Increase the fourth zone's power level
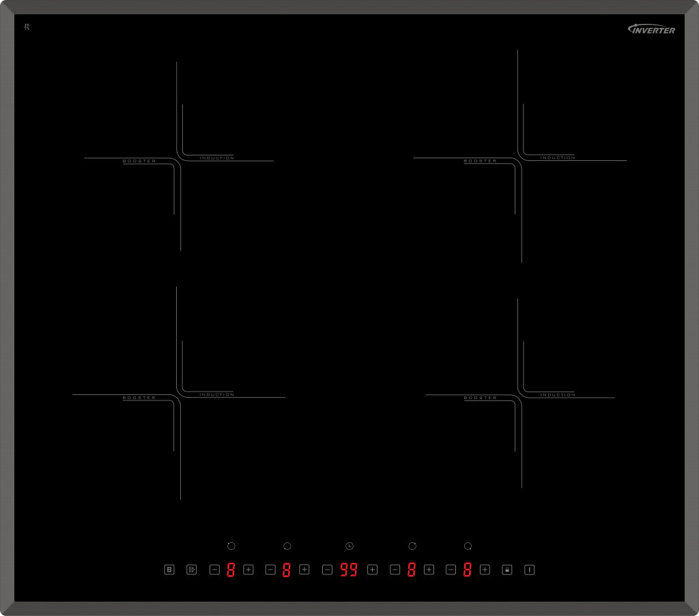Image resolution: width=699 pixels, height=616 pixels. click(485, 570)
